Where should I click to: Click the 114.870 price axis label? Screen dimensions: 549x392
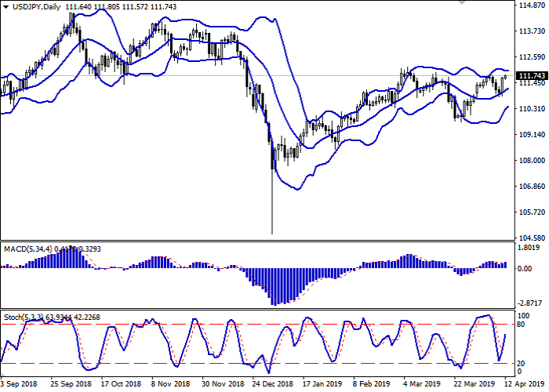coord(531,6)
